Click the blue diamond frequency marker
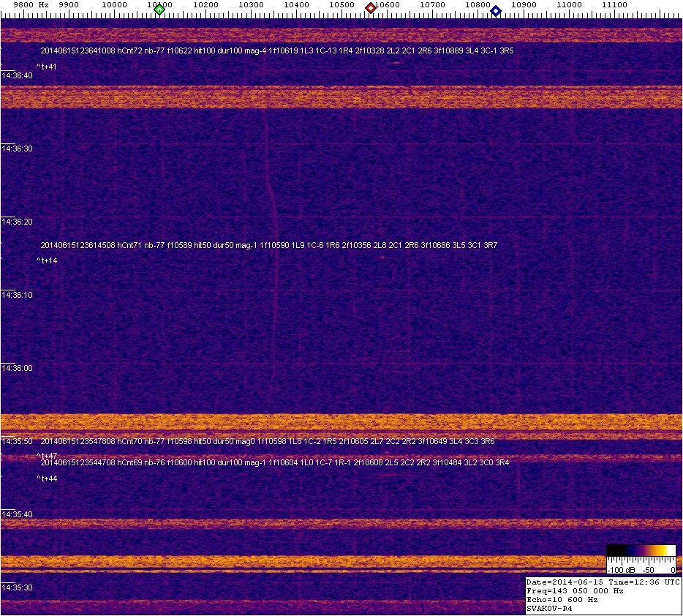This screenshot has width=683, height=616. pos(496,11)
